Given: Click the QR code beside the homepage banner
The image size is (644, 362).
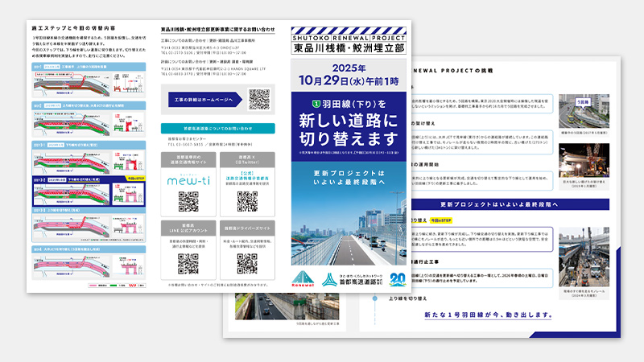Looking at the screenshot, I should 259,100.
